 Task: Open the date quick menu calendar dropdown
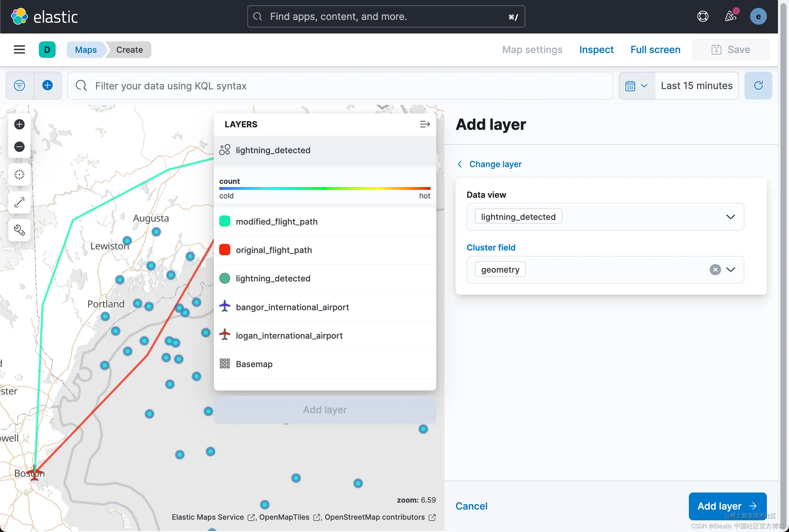coord(636,86)
